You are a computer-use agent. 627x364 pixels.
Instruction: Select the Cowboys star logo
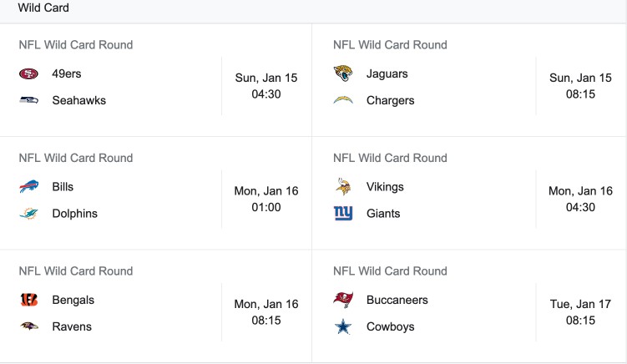click(343, 326)
